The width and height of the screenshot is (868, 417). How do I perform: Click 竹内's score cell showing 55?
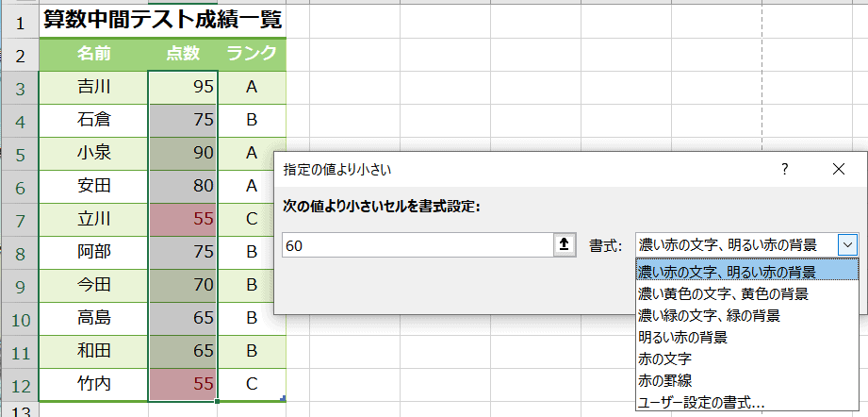tap(183, 385)
